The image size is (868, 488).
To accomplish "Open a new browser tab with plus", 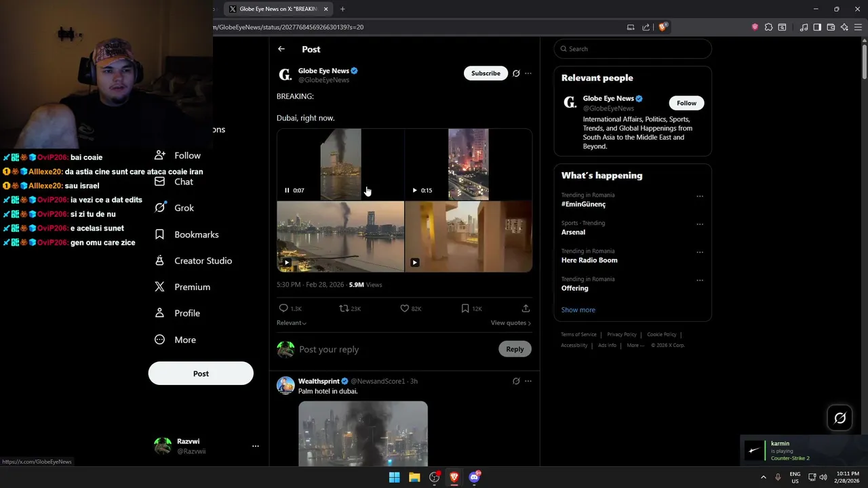I will [x=342, y=9].
